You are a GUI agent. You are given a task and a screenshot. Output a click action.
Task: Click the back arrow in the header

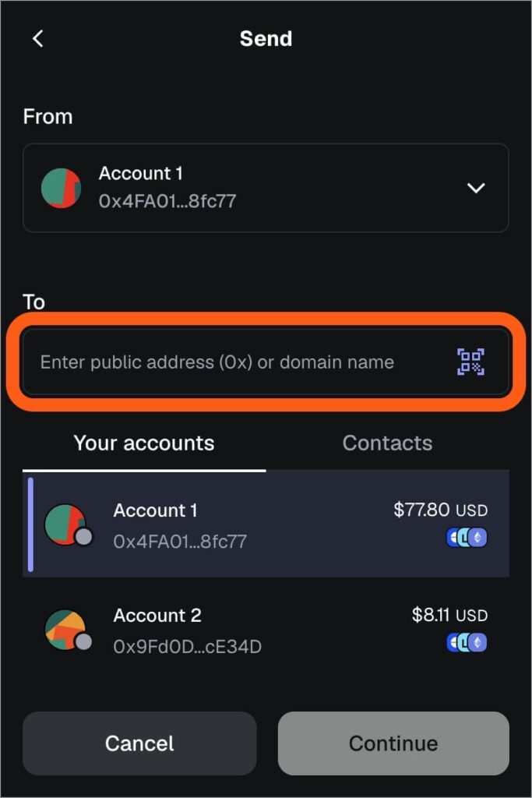[38, 38]
